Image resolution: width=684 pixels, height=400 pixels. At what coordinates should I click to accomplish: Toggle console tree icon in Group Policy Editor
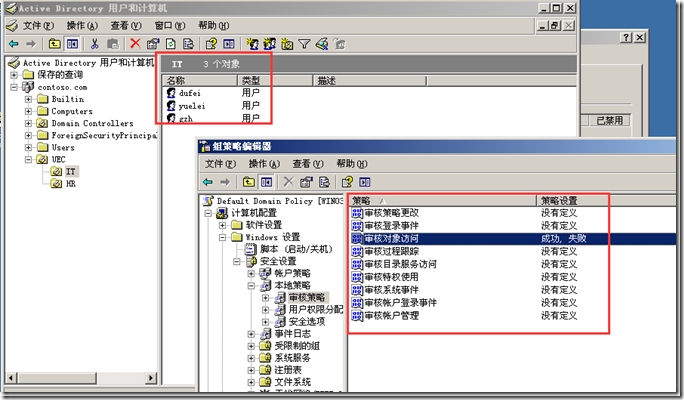[x=266, y=182]
